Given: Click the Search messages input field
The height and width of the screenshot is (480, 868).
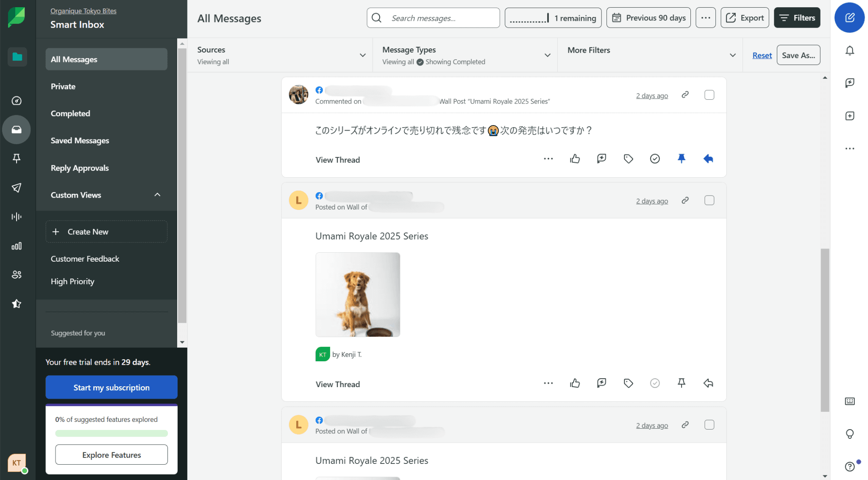Looking at the screenshot, I should pos(441,18).
